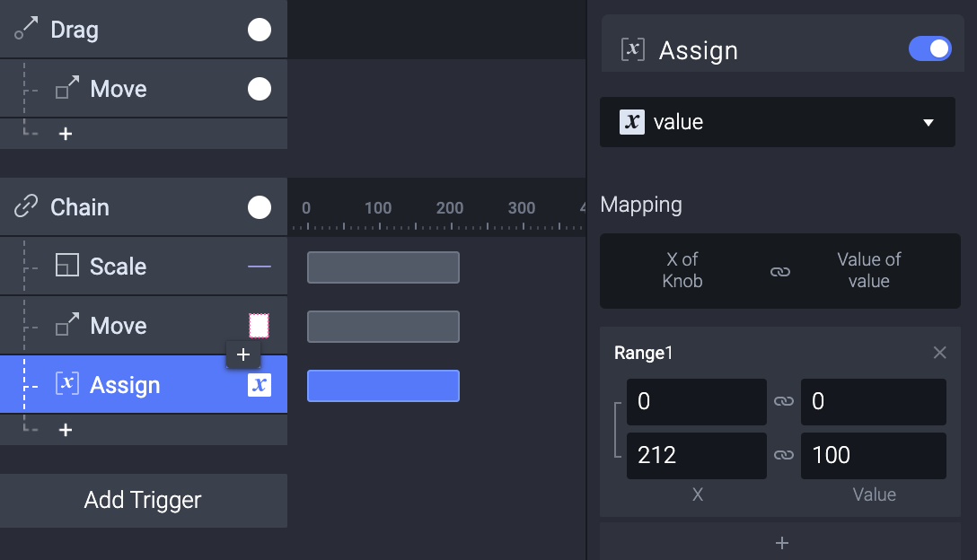Click the Add Trigger button

(x=144, y=500)
